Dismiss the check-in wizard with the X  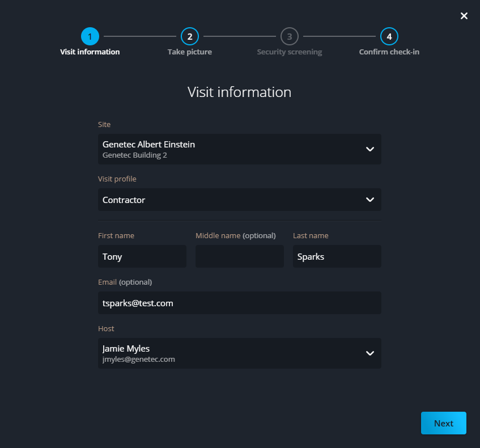[464, 16]
